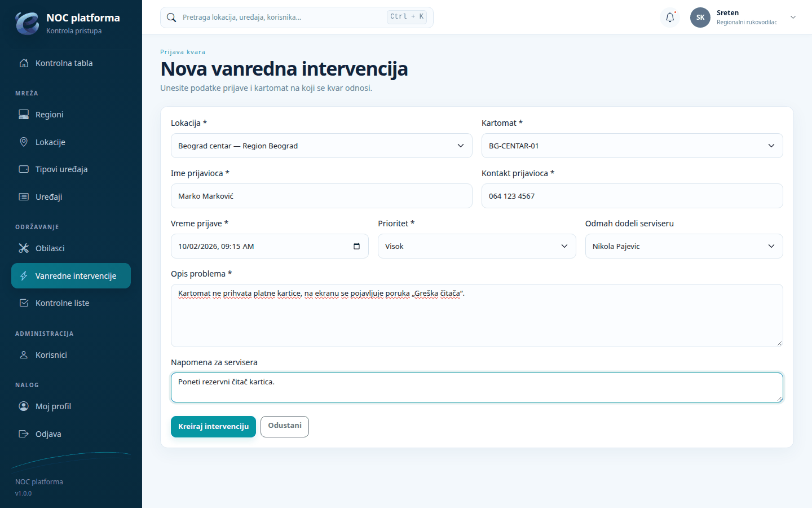The width and height of the screenshot is (812, 508).
Task: Click the Vreme prijave date value
Action: (x=216, y=246)
